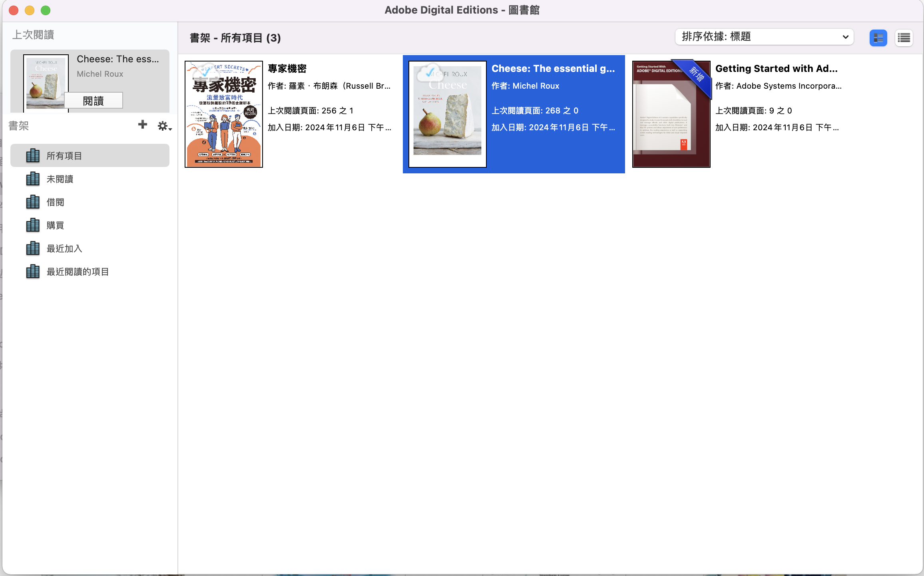924x576 pixels.
Task: Close the Adobe Digital Editions window
Action: (x=14, y=10)
